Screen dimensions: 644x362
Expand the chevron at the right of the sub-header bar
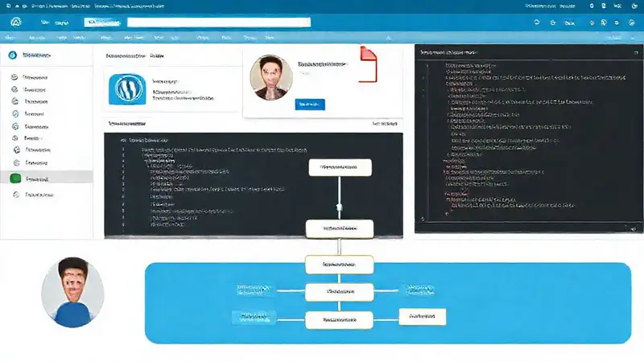click(x=631, y=37)
